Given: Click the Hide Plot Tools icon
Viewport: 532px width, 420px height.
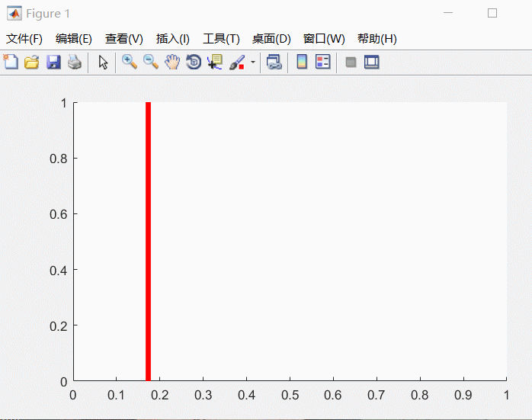Looking at the screenshot, I should (351, 62).
